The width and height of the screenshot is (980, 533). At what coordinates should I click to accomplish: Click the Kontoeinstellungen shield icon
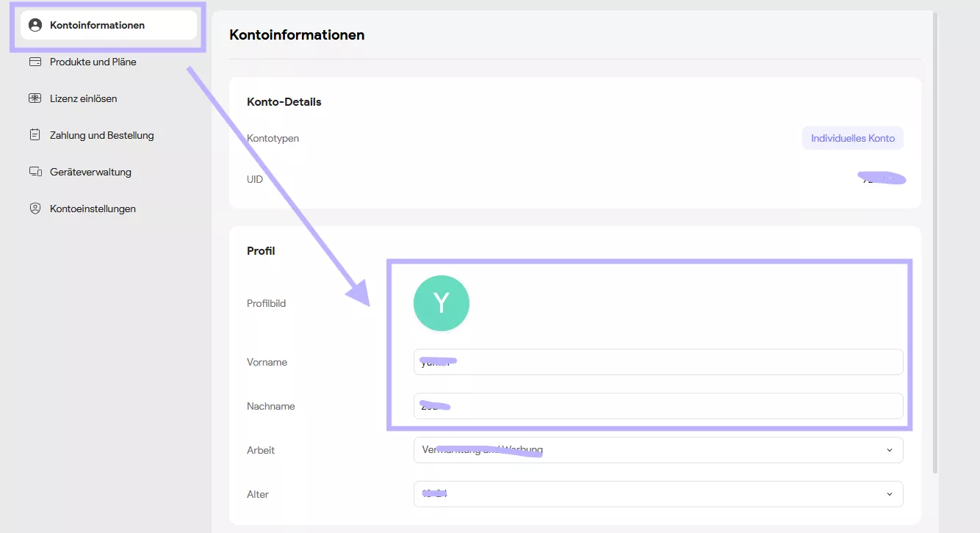pyautogui.click(x=35, y=209)
